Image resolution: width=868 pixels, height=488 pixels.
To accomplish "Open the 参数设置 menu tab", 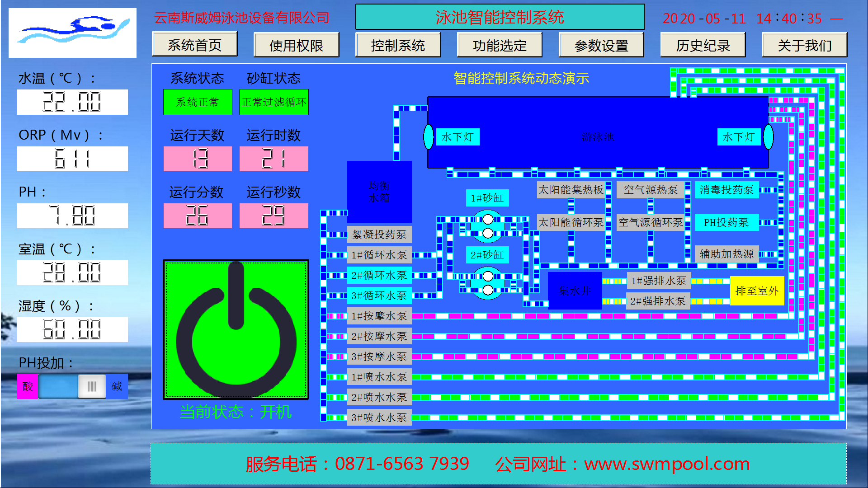I will pos(601,45).
